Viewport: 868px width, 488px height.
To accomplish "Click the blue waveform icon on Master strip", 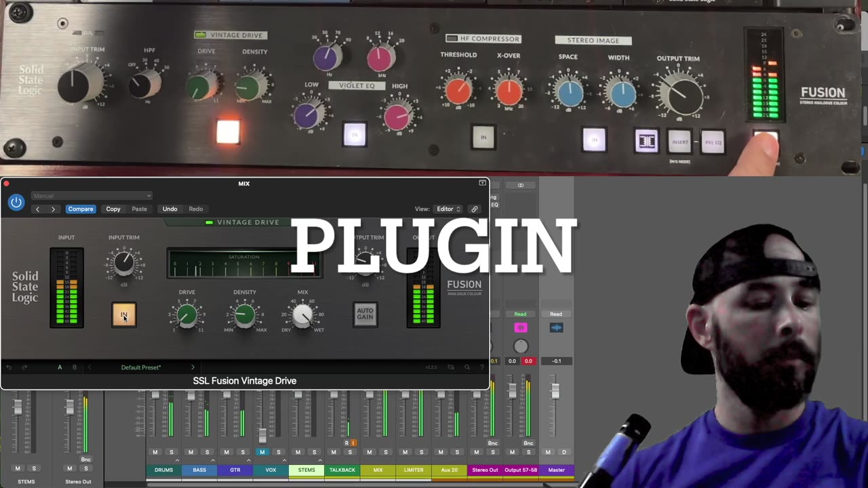I will (x=556, y=327).
